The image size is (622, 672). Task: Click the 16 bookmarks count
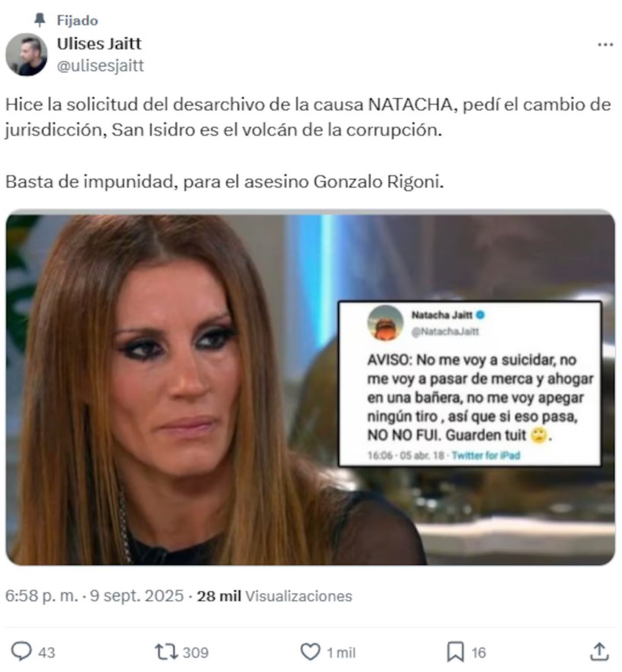pos(479,653)
